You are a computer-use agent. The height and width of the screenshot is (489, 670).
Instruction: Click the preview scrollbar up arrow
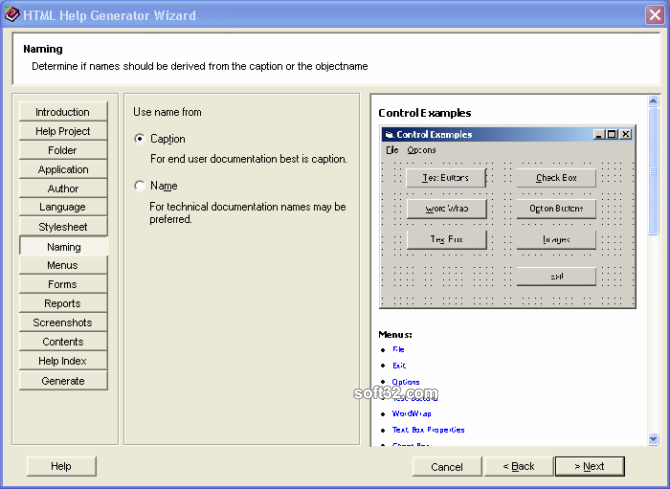click(653, 101)
